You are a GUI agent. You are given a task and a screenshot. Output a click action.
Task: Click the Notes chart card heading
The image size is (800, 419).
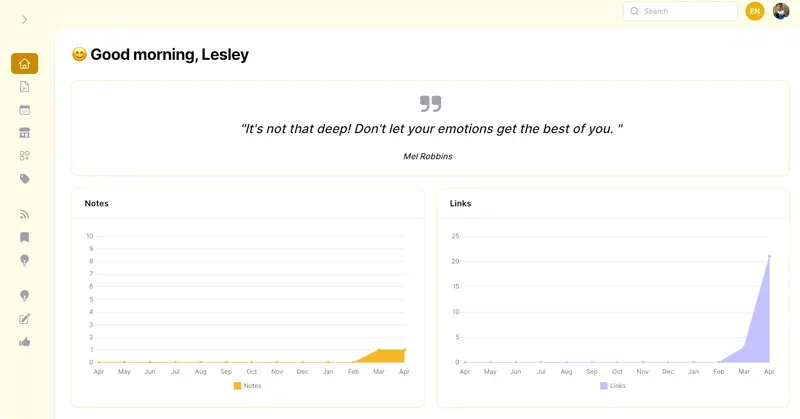tap(97, 203)
